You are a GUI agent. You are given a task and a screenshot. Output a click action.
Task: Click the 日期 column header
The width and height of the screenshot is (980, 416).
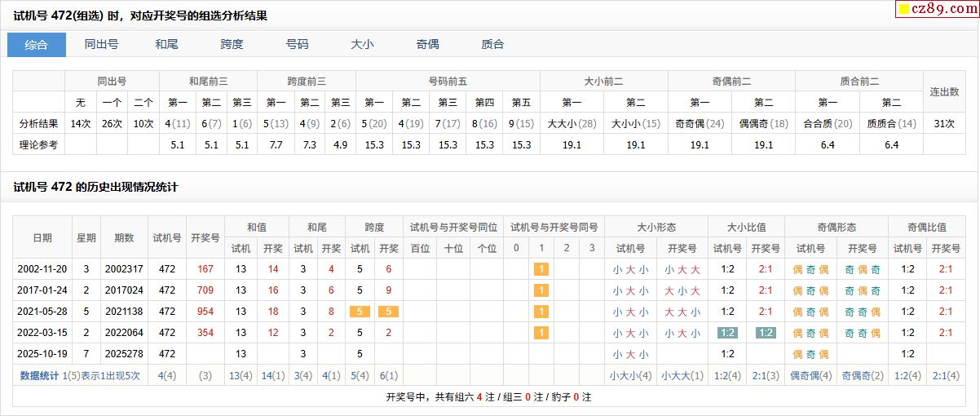pos(42,237)
